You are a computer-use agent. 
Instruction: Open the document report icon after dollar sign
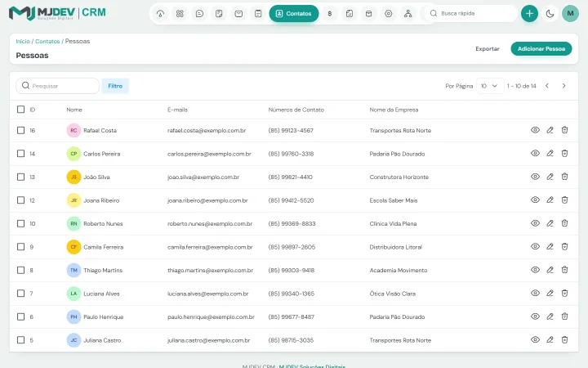click(350, 14)
